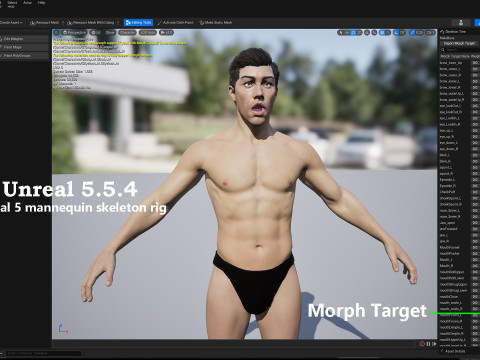Focus the morph target search field
The height and width of the screenshot is (360, 480).
click(x=460, y=50)
